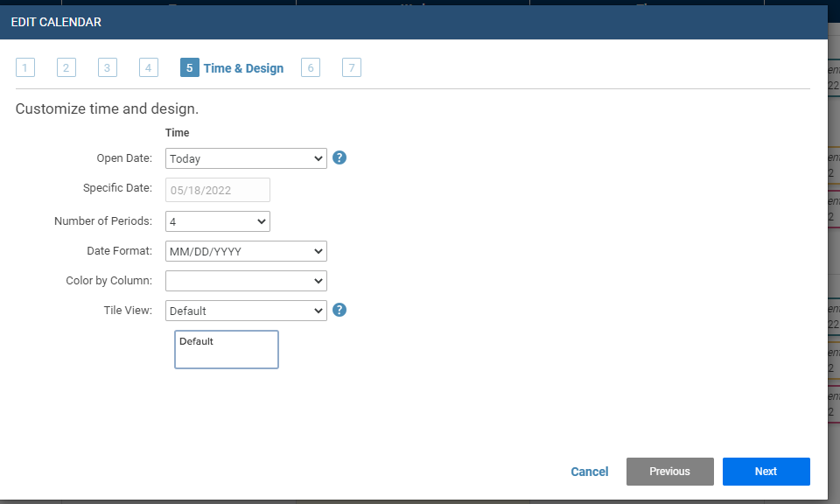Image resolution: width=840 pixels, height=504 pixels.
Task: Click the Specific Date input field
Action: 217,190
